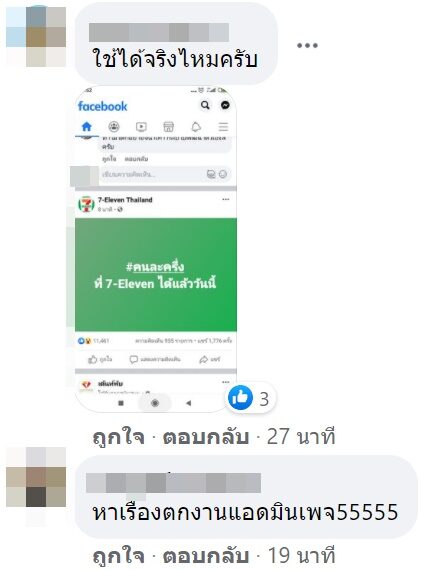Open the attached Facebook screenshot image

pos(156,249)
